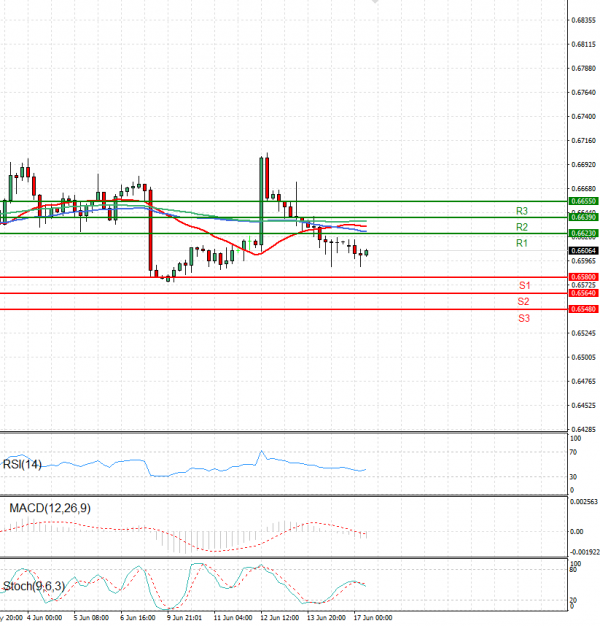
Task: Click the 0.64285 price axis value
Action: (x=583, y=430)
